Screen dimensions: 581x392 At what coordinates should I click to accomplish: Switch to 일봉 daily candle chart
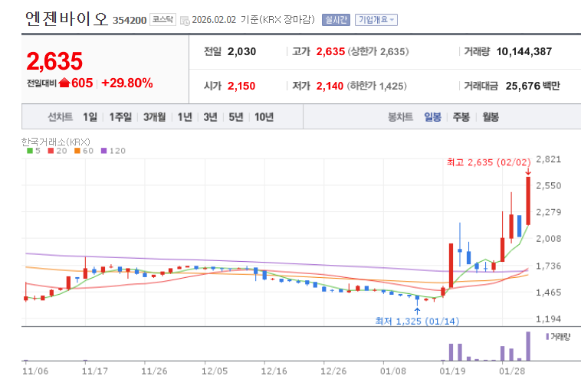pos(432,117)
